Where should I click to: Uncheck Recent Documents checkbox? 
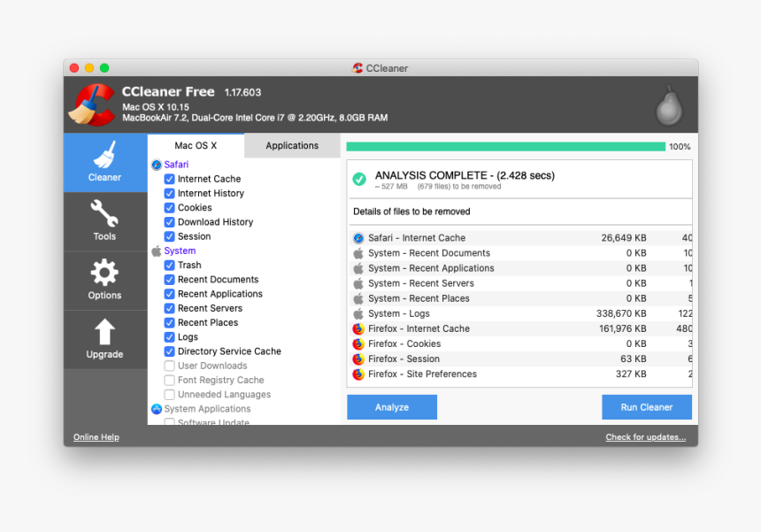tap(169, 280)
